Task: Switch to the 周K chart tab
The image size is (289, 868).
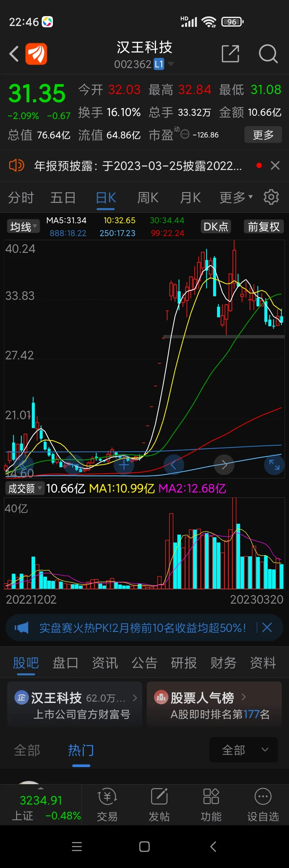Action: point(148,198)
